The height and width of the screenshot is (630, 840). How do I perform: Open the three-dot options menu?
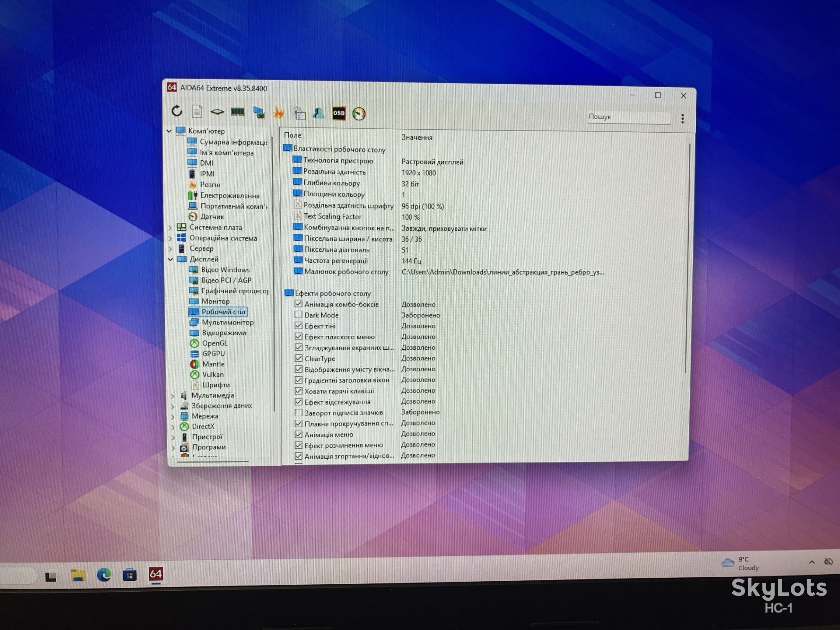point(682,119)
